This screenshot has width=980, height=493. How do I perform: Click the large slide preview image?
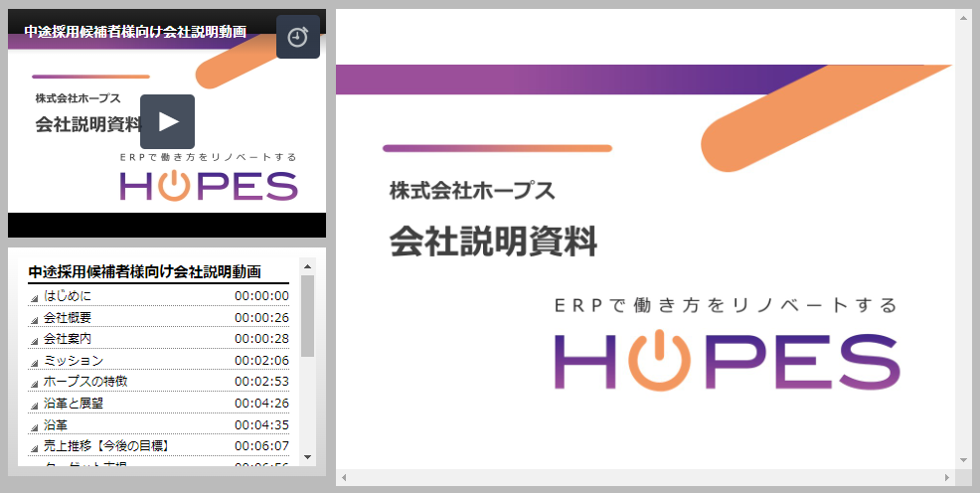point(646,239)
